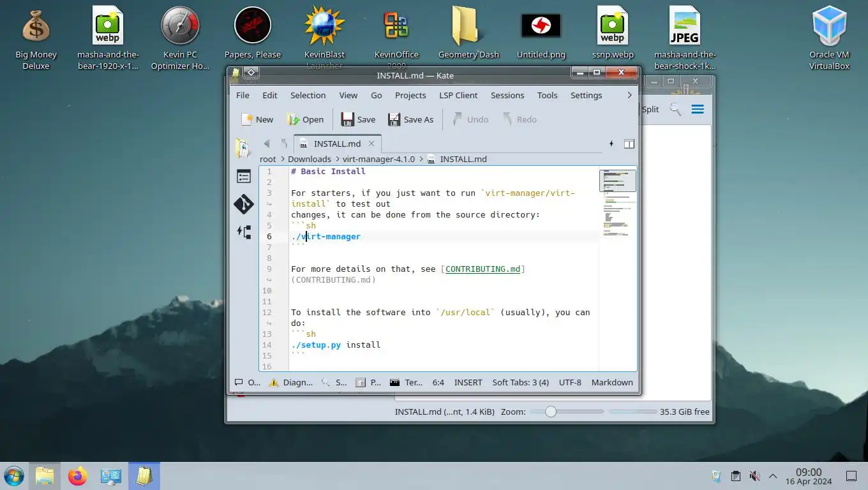Click the Redo toolbar button
Screen dimensions: 868x490
519,119
